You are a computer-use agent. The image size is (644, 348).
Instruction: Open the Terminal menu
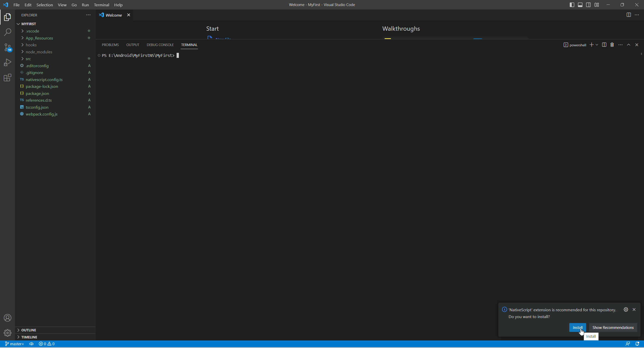click(x=101, y=5)
